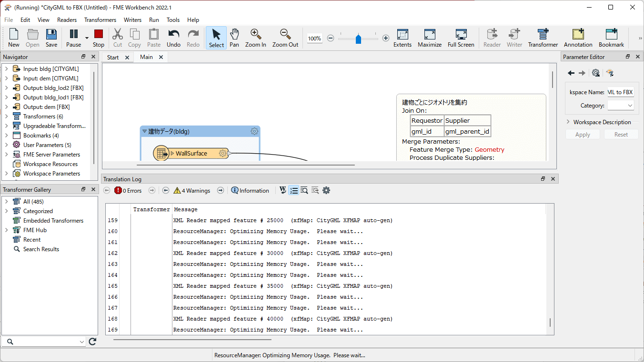Open the Category dropdown
644x362 pixels.
(x=621, y=106)
